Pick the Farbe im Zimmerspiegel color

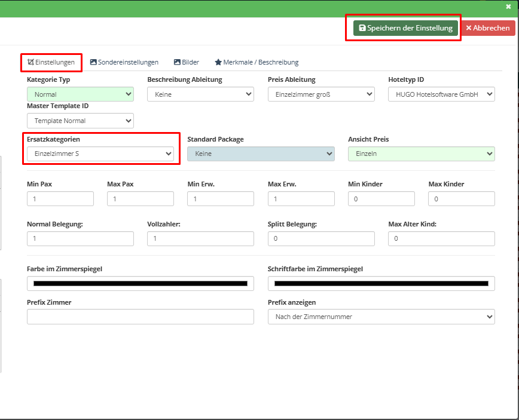[141, 283]
